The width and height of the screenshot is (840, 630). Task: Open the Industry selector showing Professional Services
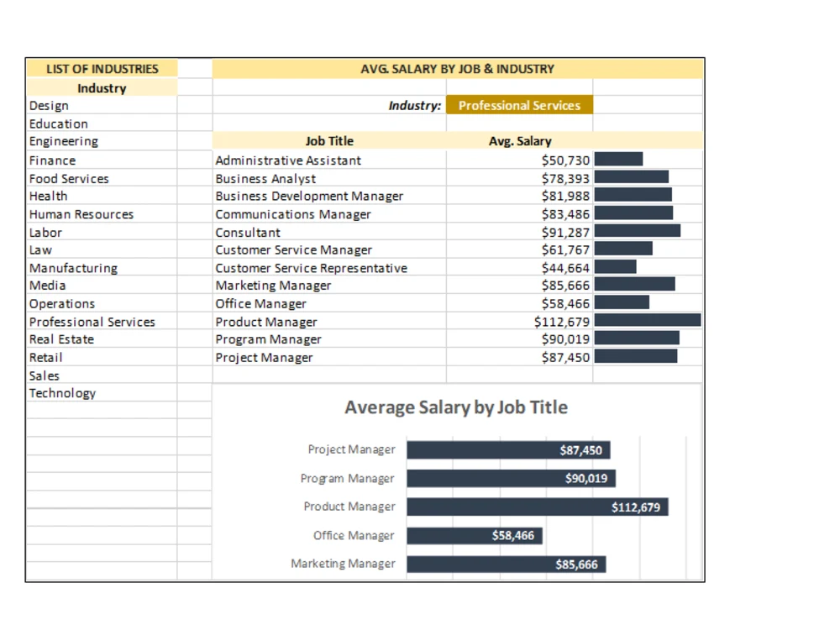pos(519,105)
